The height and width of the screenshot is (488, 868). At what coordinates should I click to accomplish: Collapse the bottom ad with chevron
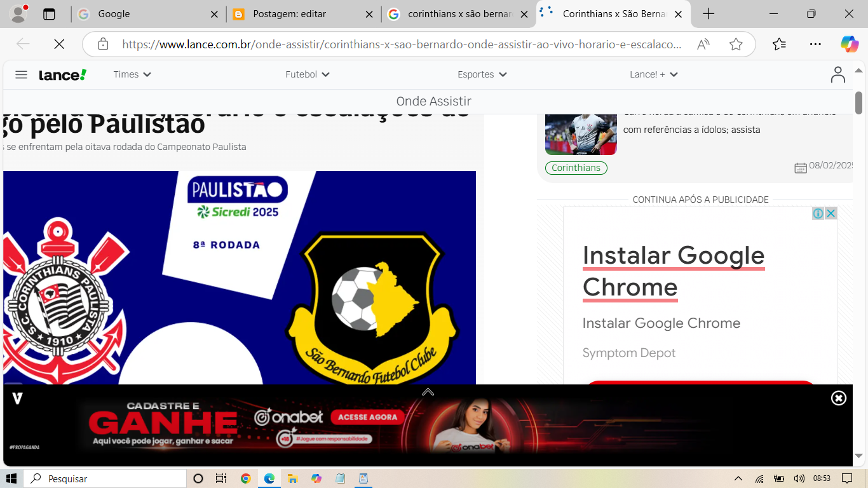tap(428, 392)
